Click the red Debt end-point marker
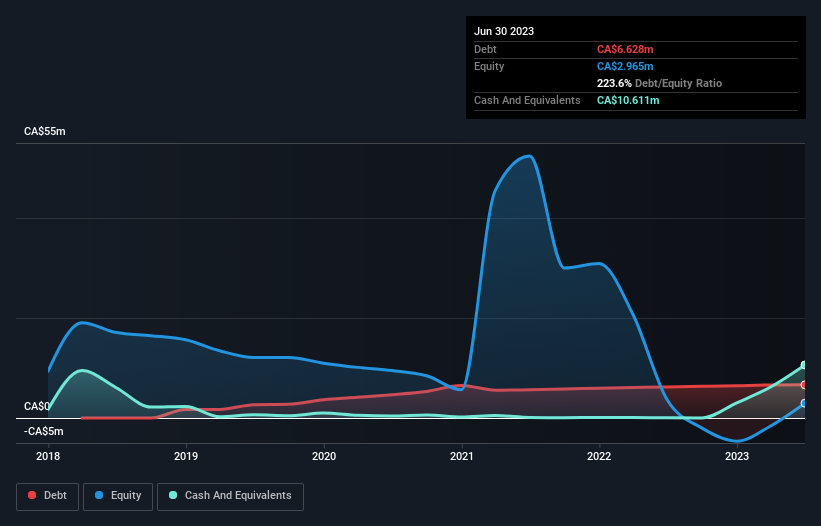Image resolution: width=821 pixels, height=526 pixels. click(x=804, y=385)
